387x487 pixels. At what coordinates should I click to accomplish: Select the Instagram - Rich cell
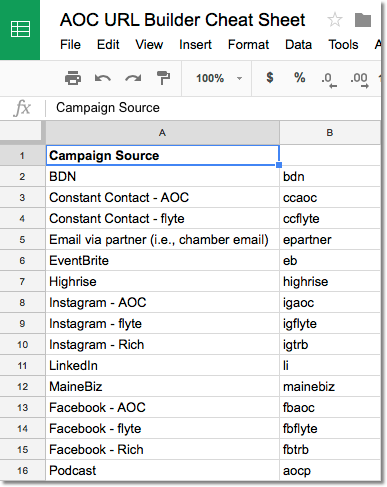click(x=162, y=344)
